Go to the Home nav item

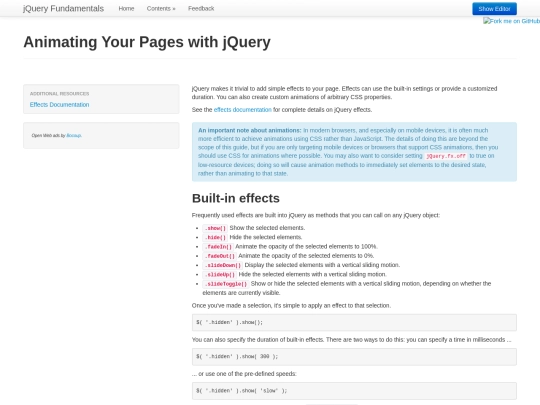(126, 9)
